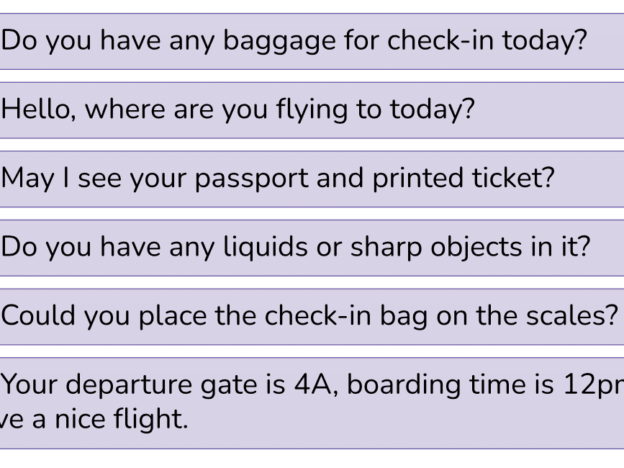The width and height of the screenshot is (624, 468).
Task: Select the 'liquids or sharp objects' sentence card
Action: tap(312, 248)
